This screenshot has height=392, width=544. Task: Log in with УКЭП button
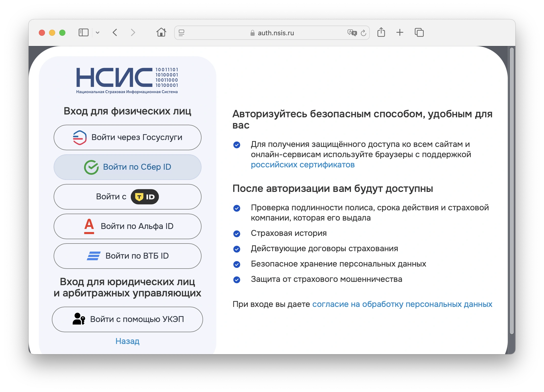(x=127, y=319)
